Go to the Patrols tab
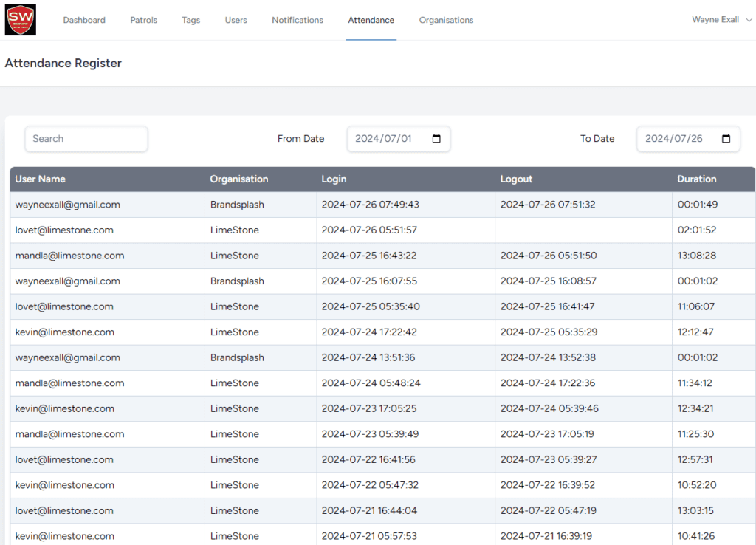The height and width of the screenshot is (545, 756). pos(143,20)
